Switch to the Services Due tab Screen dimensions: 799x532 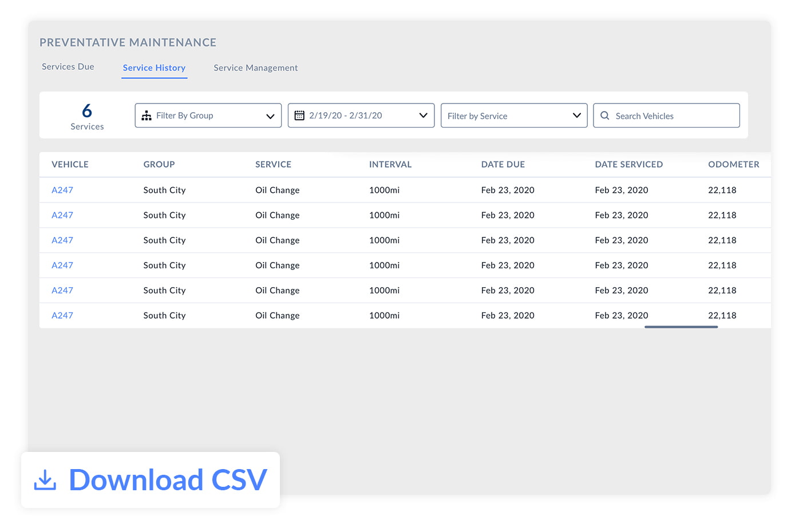pyautogui.click(x=68, y=66)
